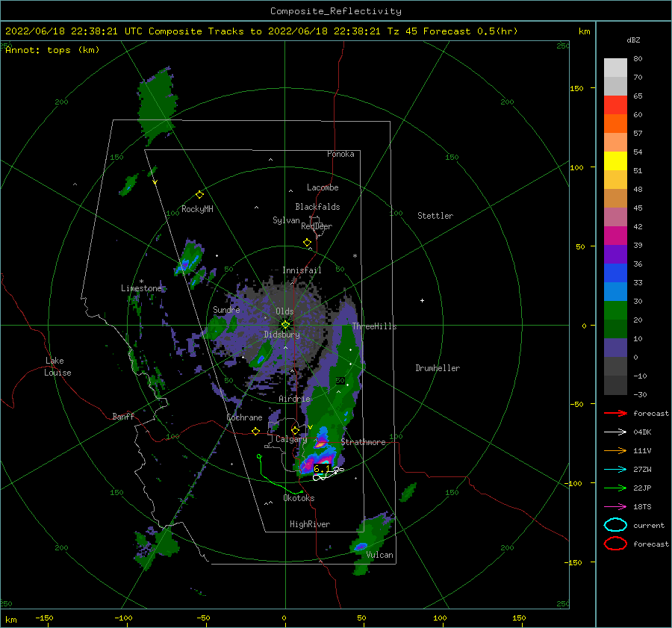
Task: Click the RockyMH label
Action: click(197, 209)
